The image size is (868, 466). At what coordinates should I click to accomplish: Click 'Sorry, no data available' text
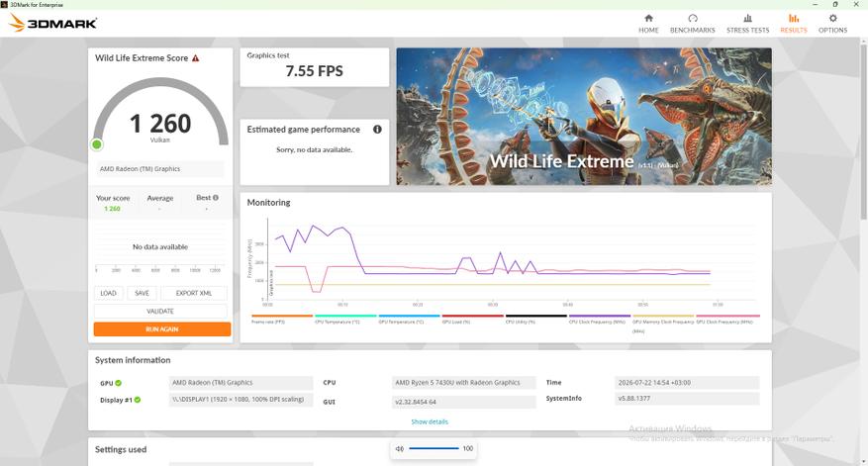[315, 149]
